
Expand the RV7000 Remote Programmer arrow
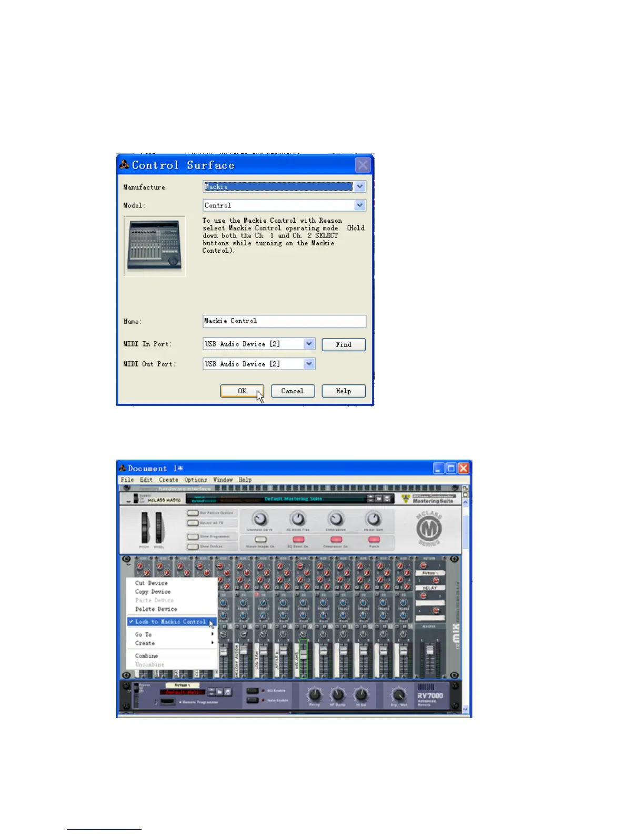pyautogui.click(x=156, y=702)
